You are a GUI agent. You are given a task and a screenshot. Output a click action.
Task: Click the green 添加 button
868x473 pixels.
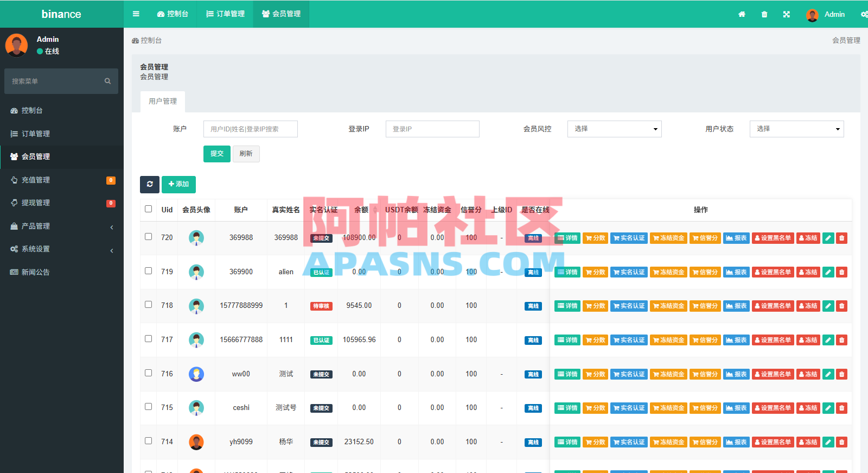tap(178, 185)
